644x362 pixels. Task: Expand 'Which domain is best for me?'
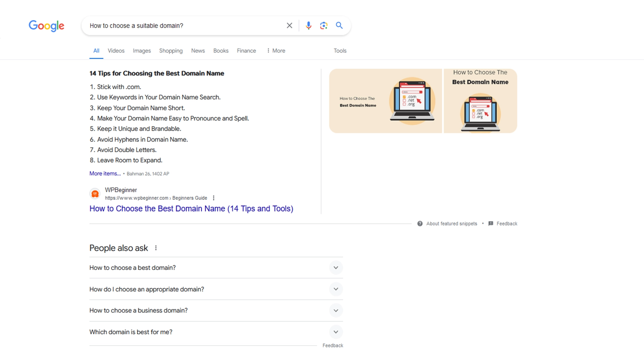(216, 332)
